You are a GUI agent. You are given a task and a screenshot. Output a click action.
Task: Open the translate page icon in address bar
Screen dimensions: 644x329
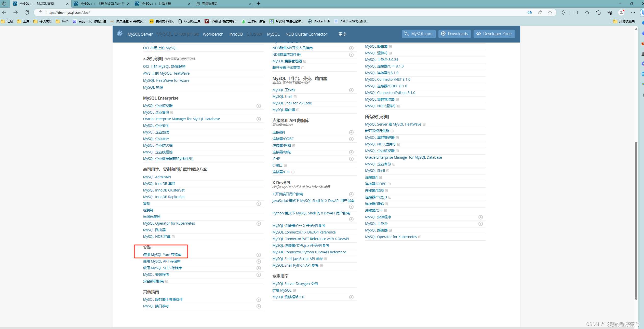[530, 12]
